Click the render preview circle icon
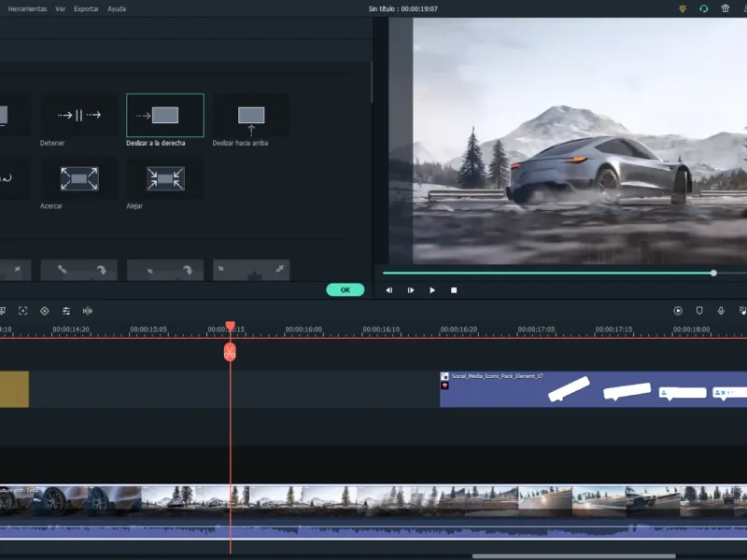The height and width of the screenshot is (560, 747). [678, 311]
